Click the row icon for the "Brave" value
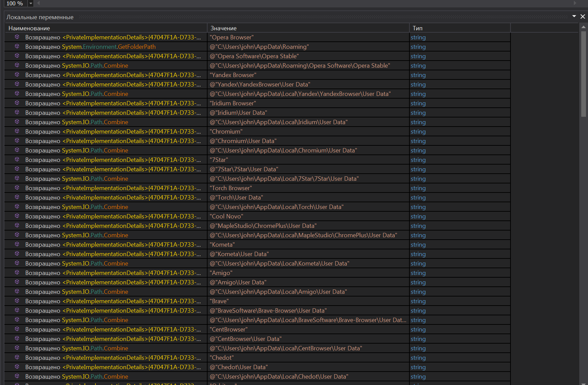 click(x=17, y=301)
